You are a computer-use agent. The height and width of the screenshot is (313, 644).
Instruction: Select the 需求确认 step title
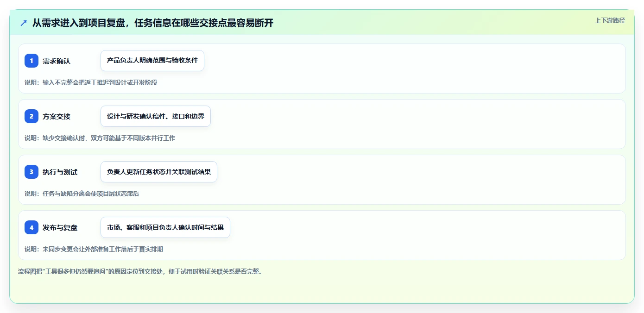(57, 61)
